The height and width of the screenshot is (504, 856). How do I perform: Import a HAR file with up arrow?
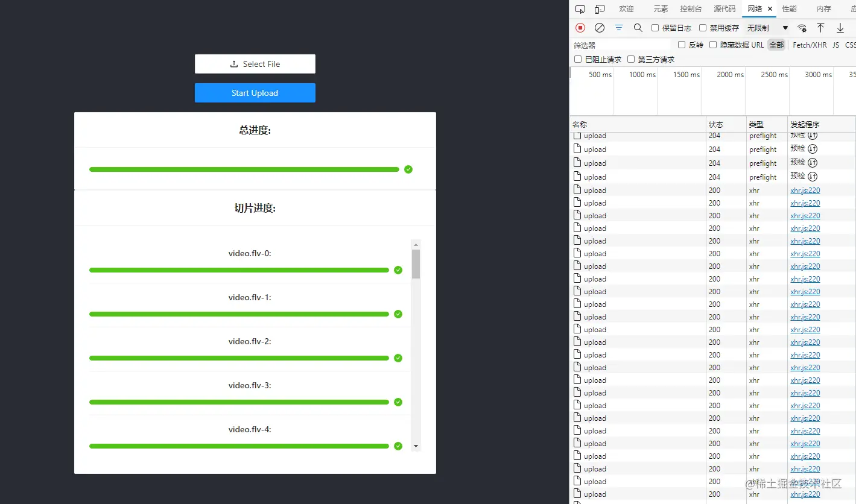click(820, 28)
